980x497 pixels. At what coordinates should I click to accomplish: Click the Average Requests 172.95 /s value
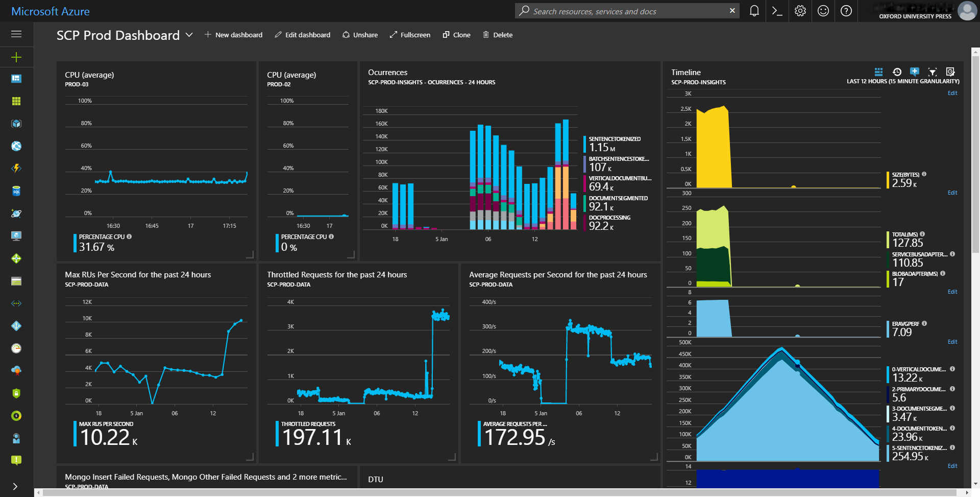coord(520,437)
